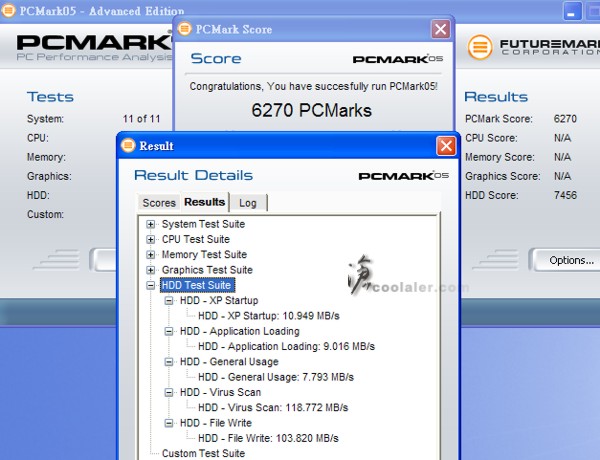Viewport: 600px width, 460px height.
Task: Collapse the HDD - Application Loading node
Action: (169, 331)
